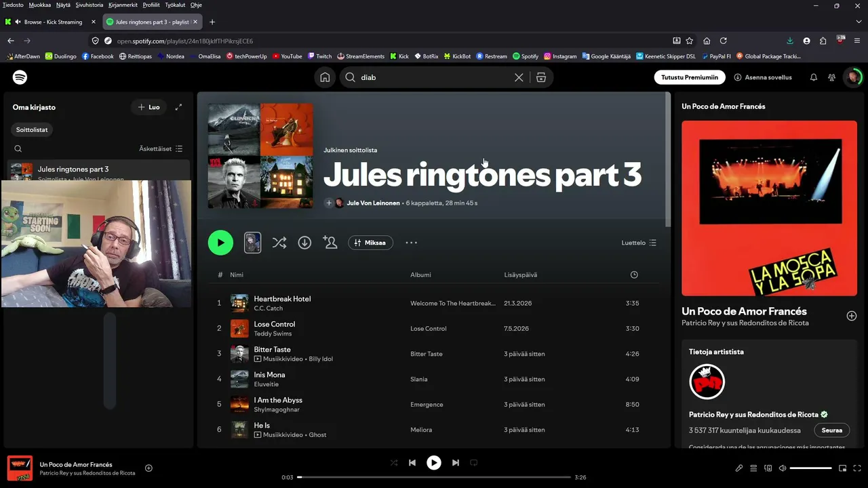
Task: Expand the Oma kirjasto library panel
Action: coord(178,107)
